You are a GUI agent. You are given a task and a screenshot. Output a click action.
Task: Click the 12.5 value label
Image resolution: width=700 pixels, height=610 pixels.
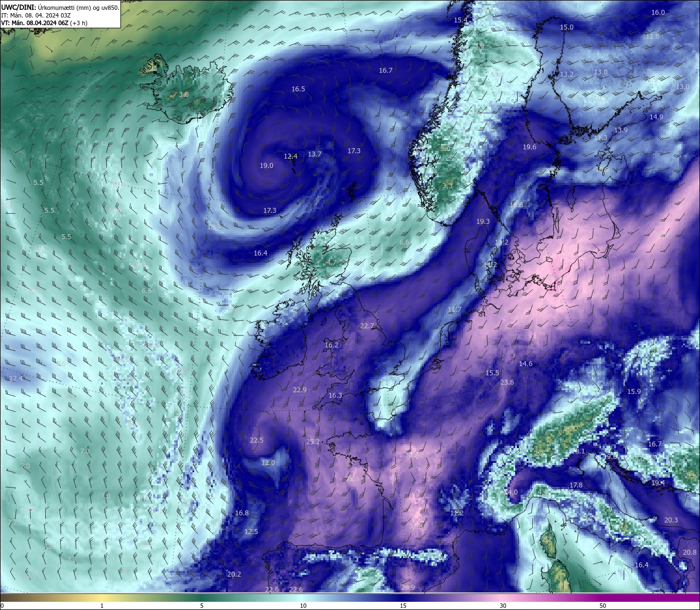251,532
